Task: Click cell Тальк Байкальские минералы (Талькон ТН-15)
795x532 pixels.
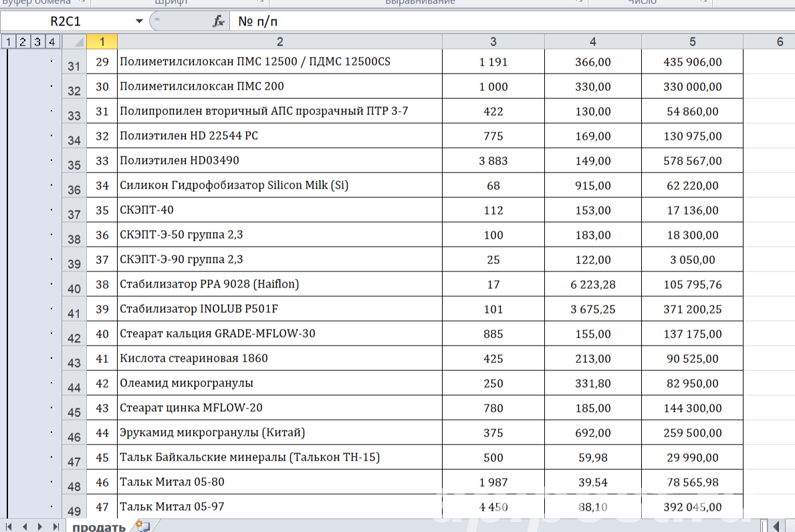Action: point(280,457)
